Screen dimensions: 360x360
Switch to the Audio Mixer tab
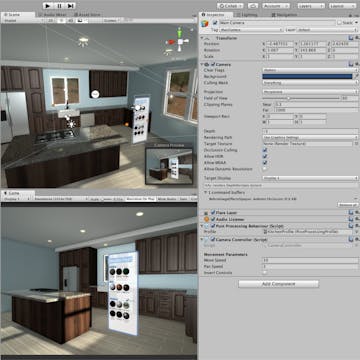[53, 15]
